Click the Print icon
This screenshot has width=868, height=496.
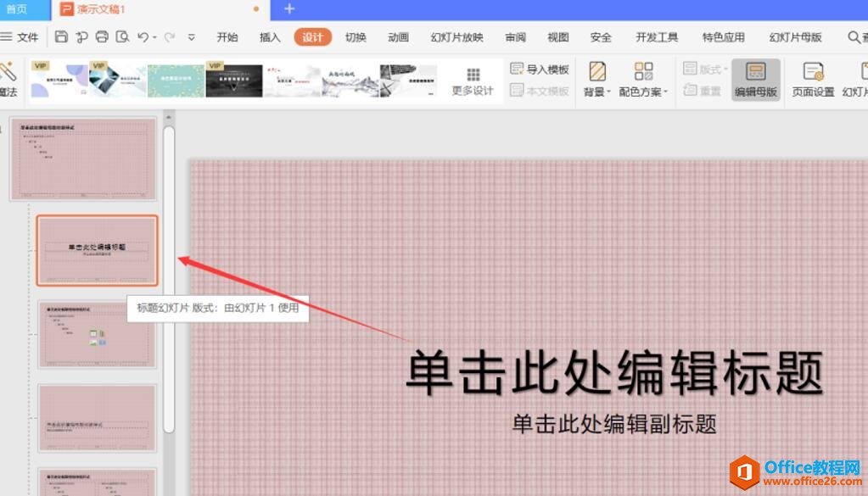(x=102, y=36)
